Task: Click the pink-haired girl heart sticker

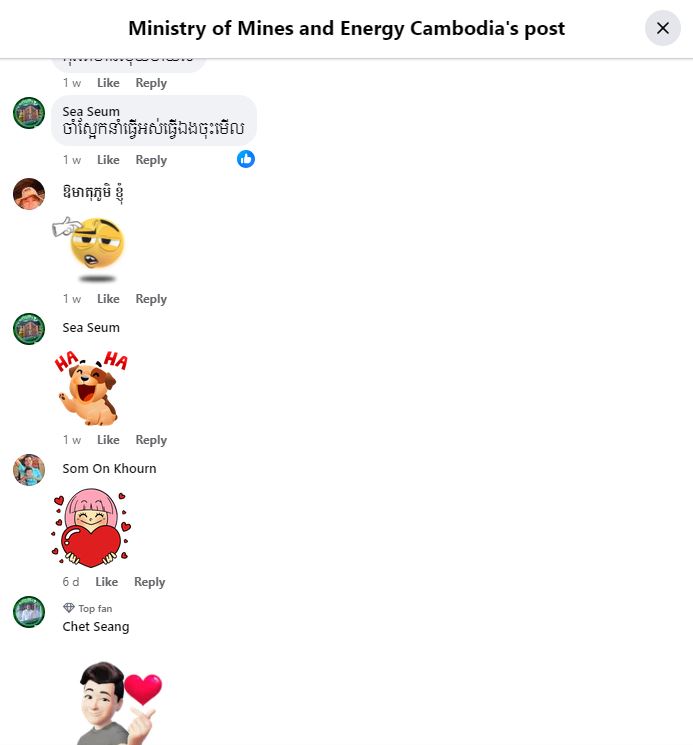Action: [x=91, y=528]
